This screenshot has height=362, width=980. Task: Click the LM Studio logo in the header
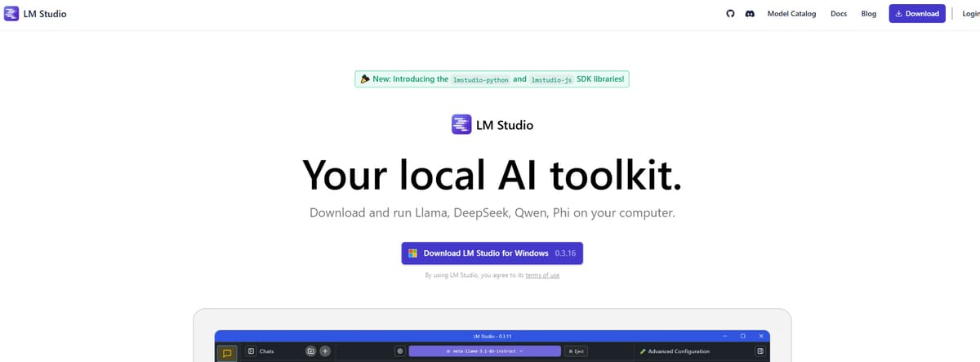coord(36,13)
